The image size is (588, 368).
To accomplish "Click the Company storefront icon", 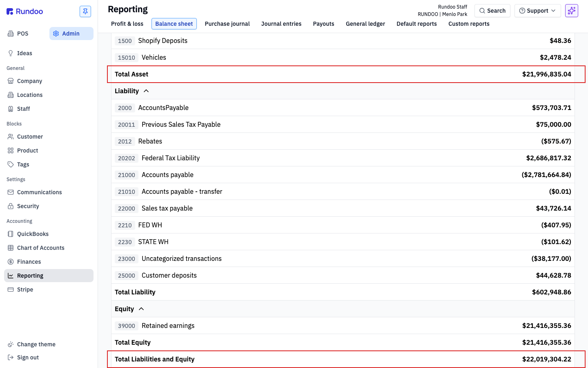I will point(11,81).
